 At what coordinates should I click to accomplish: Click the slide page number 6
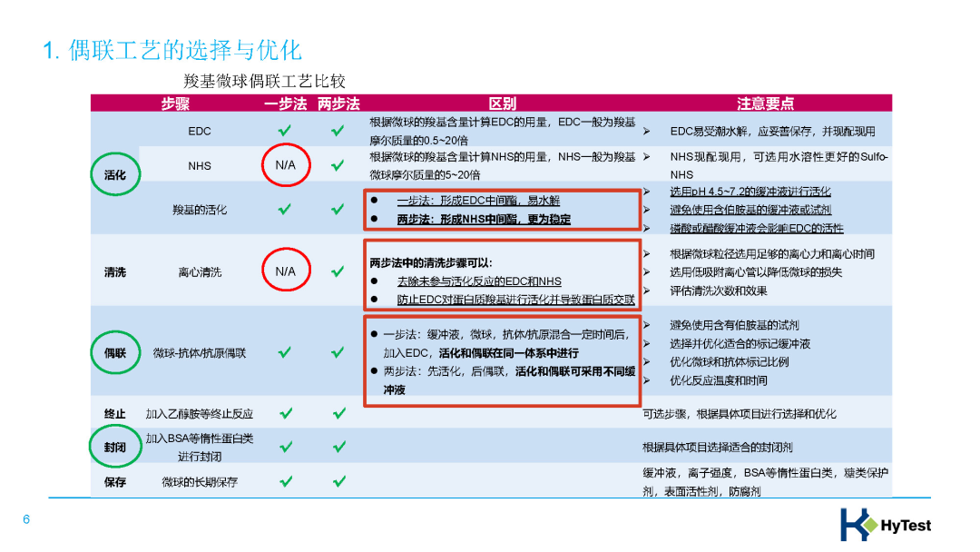point(26,519)
